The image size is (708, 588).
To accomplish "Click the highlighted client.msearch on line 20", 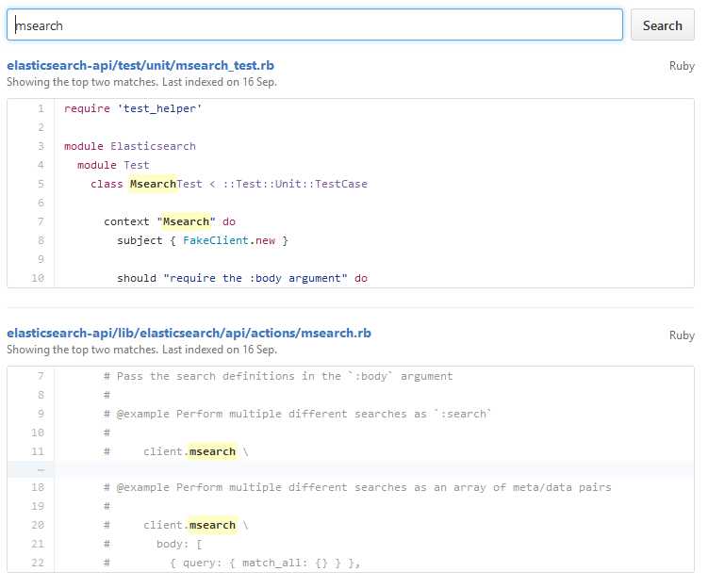I will pos(189,525).
